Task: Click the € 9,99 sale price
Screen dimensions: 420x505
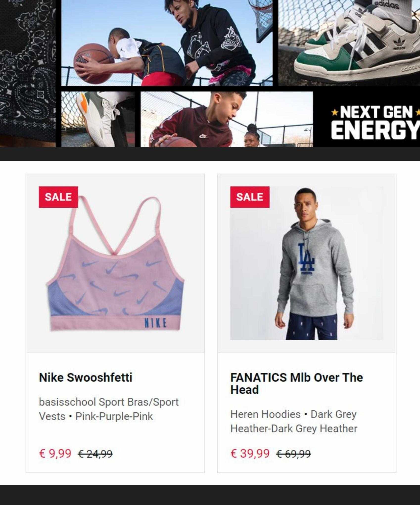Action: [55, 453]
